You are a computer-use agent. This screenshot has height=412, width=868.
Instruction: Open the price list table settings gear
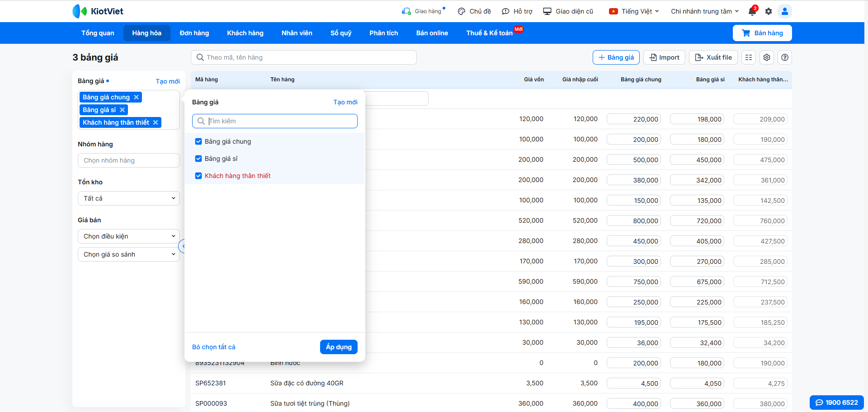[767, 57]
